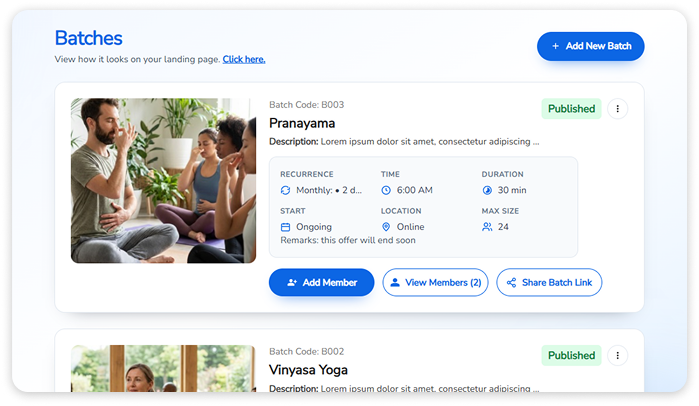Click the calendar icon beside Ongoing
Screen dimensions: 699x406
pyautogui.click(x=285, y=227)
